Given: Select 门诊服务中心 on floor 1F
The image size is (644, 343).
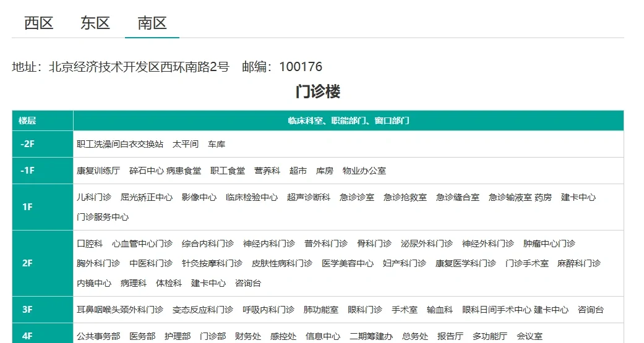Looking at the screenshot, I should [x=103, y=218].
